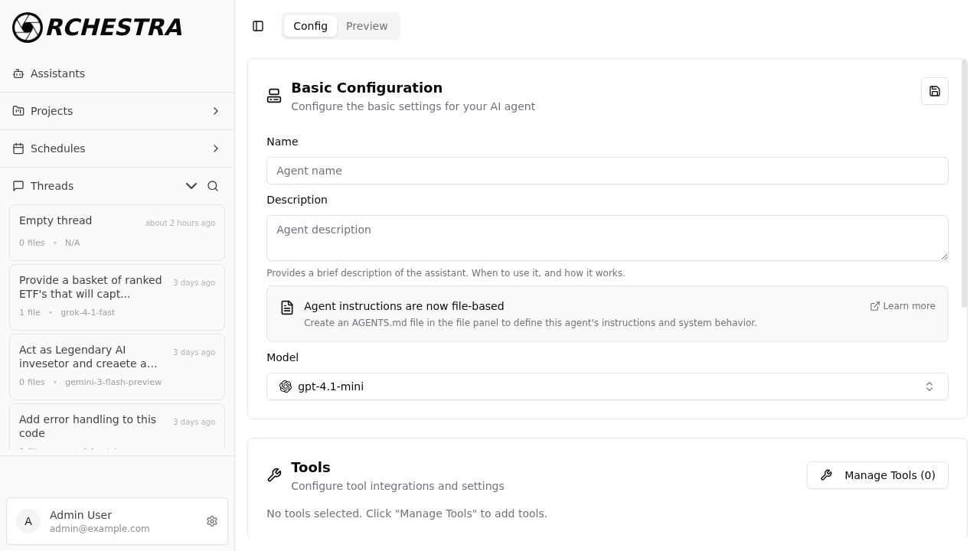The width and height of the screenshot is (980, 551).
Task: Click grok-4-1-fast model label
Action: pos(87,312)
